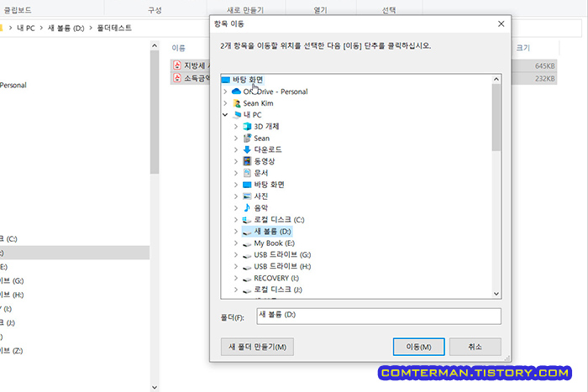This screenshot has height=392, width=588.
Task: Click the 내 PC computer icon
Action: pyautogui.click(x=237, y=115)
